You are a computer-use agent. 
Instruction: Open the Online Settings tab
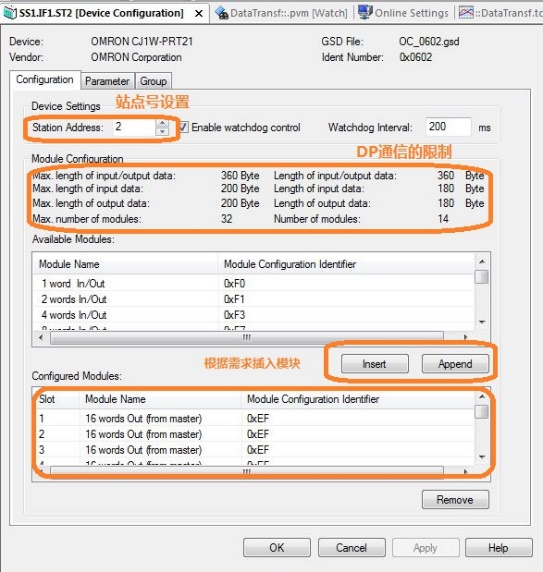tap(411, 13)
